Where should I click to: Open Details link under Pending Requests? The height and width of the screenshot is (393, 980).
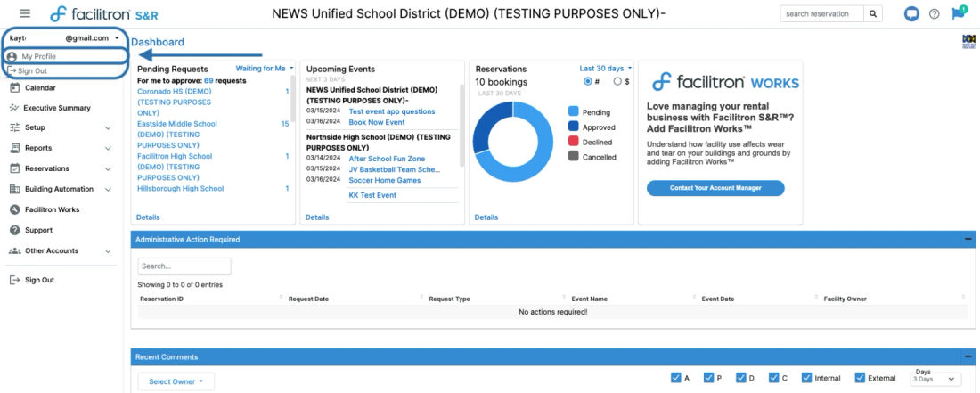pyautogui.click(x=148, y=217)
